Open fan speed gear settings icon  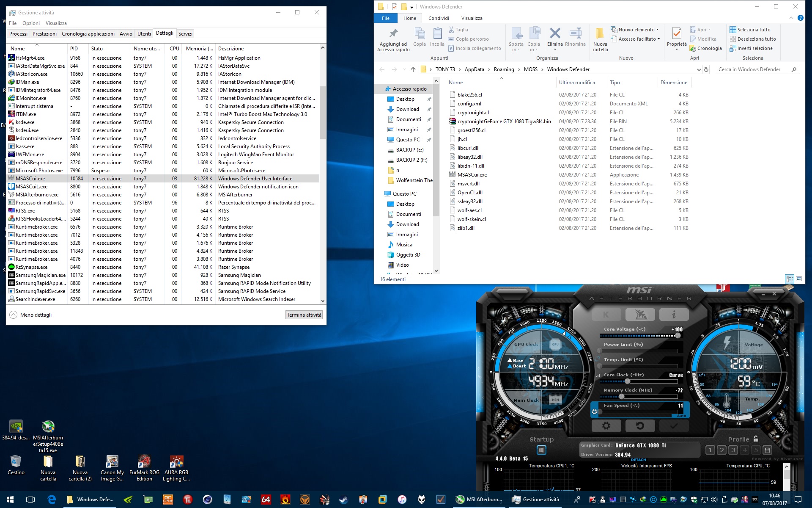click(594, 411)
